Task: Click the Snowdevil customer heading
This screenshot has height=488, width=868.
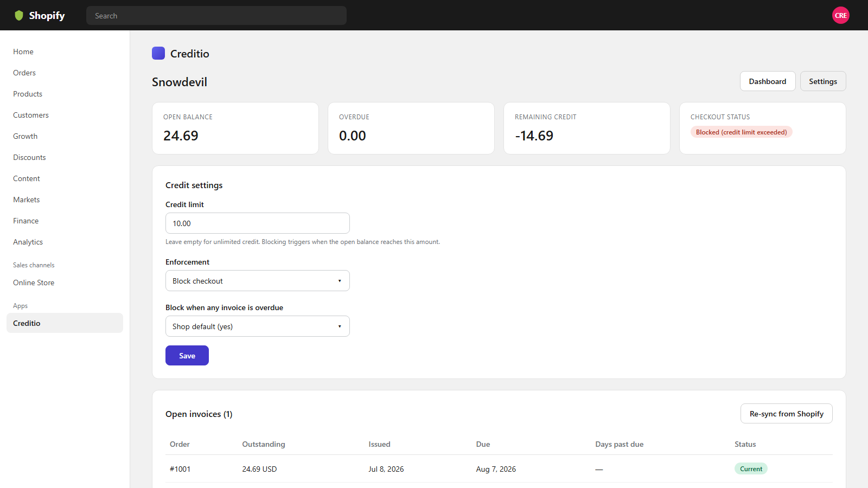Action: pyautogui.click(x=180, y=82)
